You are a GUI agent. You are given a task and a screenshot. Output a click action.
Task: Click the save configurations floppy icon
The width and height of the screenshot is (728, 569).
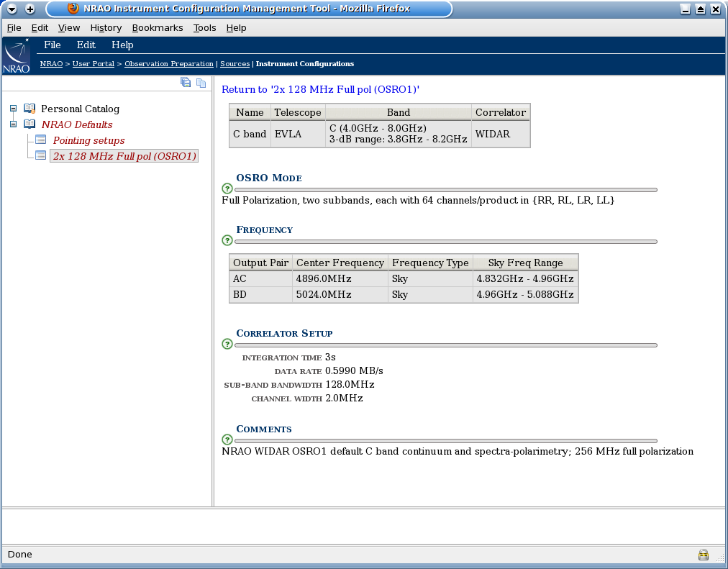186,82
